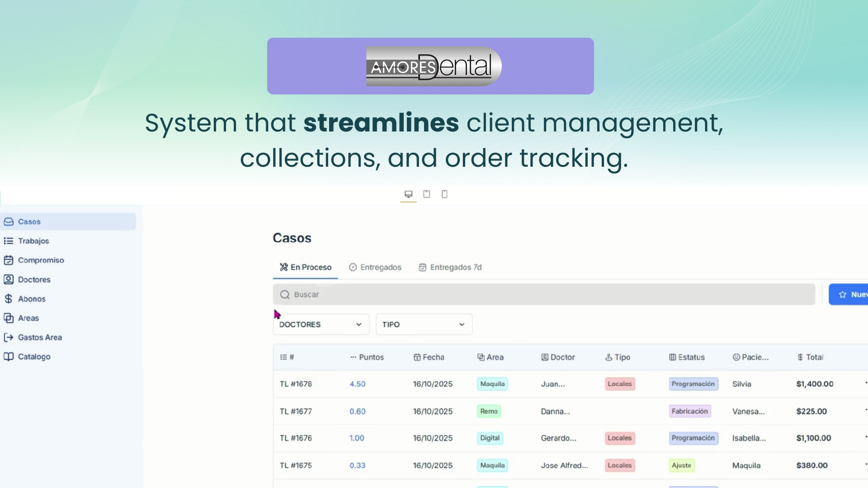Click the Programación status badge for Silvia
The image size is (868, 488).
[693, 384]
